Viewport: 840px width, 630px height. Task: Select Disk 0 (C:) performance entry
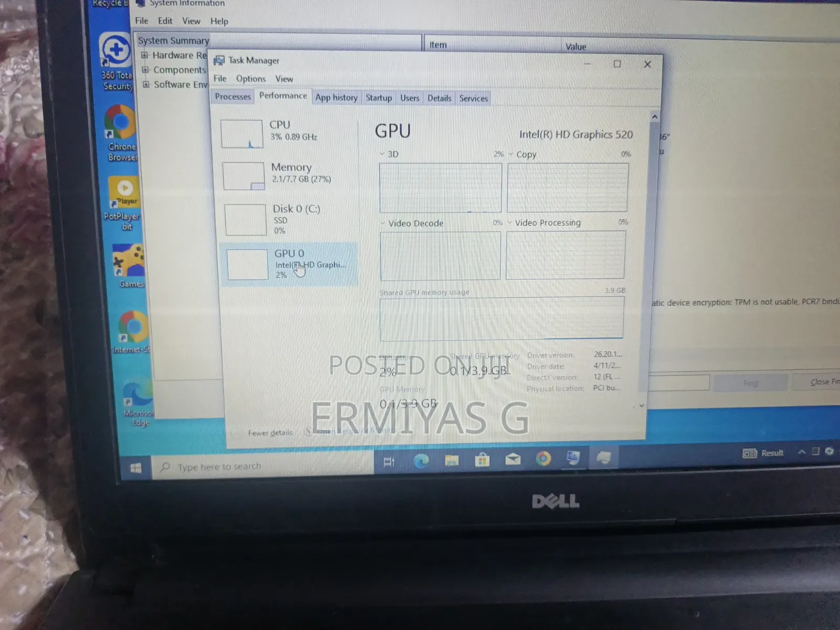pos(290,219)
